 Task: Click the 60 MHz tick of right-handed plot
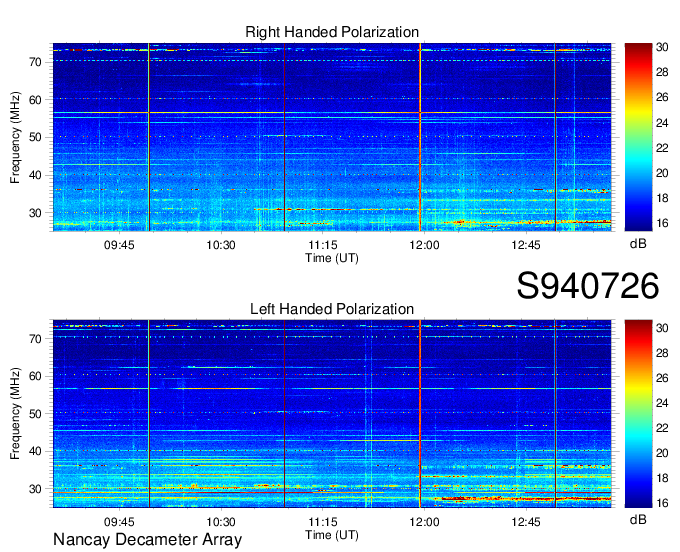click(x=36, y=100)
